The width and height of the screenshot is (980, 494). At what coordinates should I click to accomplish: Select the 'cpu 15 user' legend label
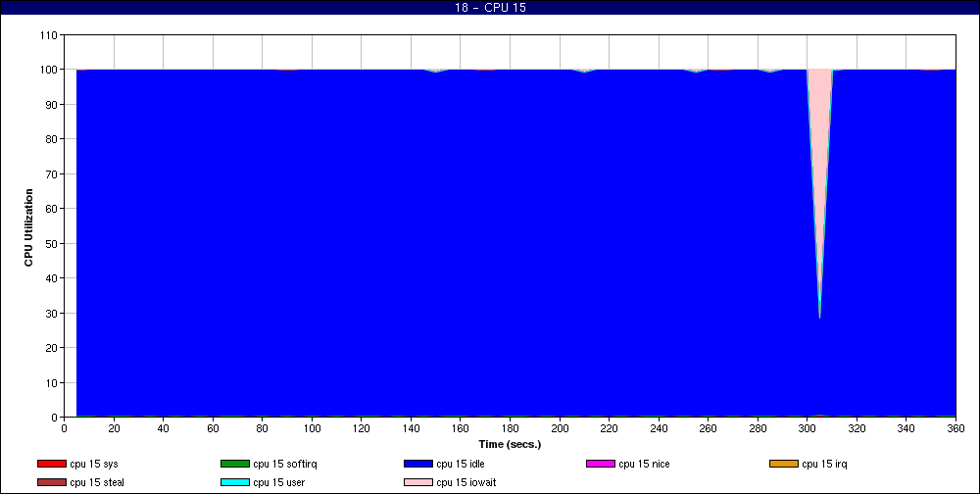click(x=278, y=483)
